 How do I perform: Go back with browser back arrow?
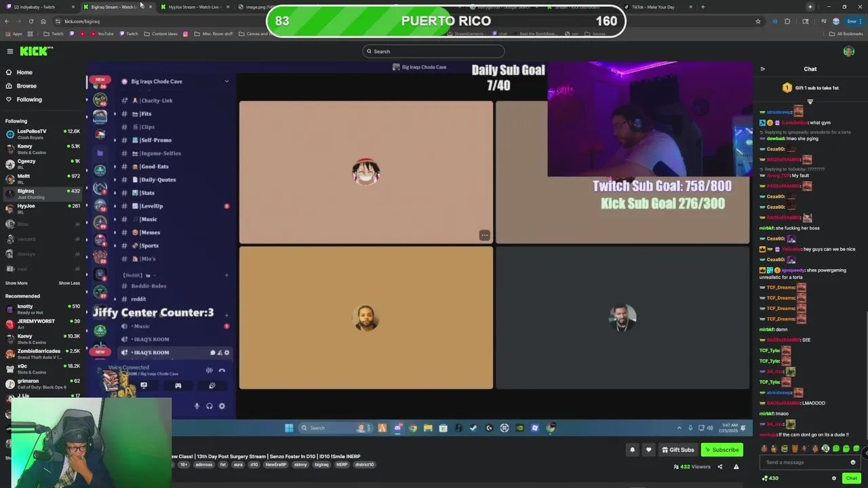coord(7,21)
